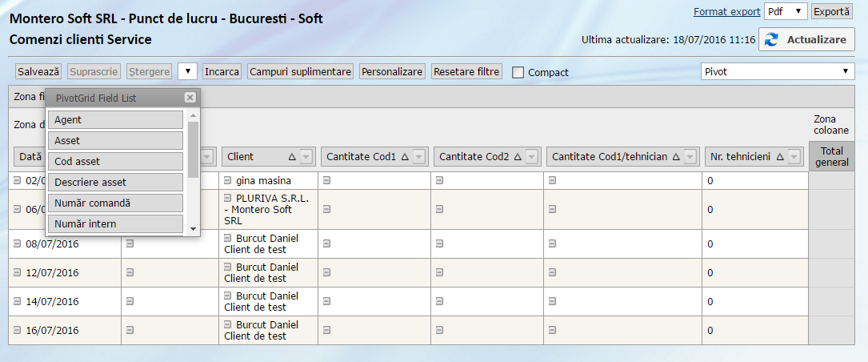The width and height of the screenshot is (868, 362).
Task: Close the PivotGrid Field List popup
Action: (x=190, y=98)
